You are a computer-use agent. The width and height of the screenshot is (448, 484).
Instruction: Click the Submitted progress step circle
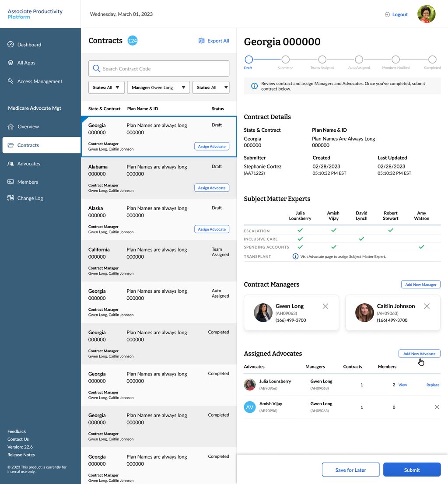285,59
